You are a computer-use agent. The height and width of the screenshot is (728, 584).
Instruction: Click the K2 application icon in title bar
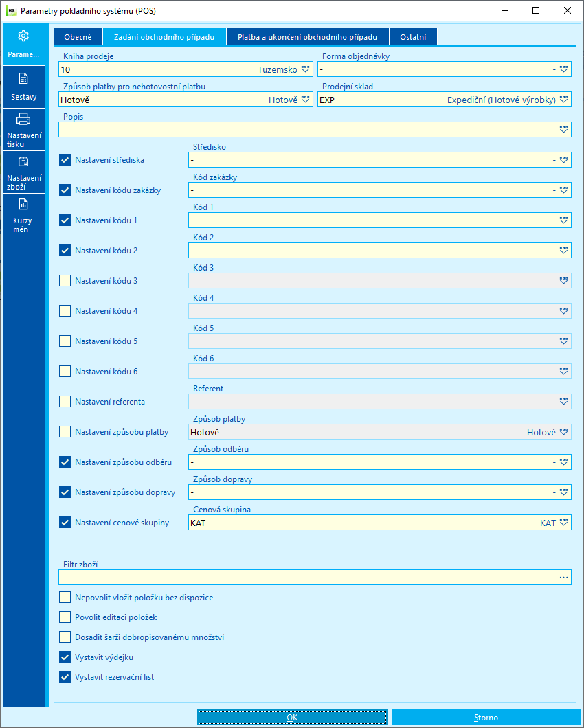click(x=11, y=11)
